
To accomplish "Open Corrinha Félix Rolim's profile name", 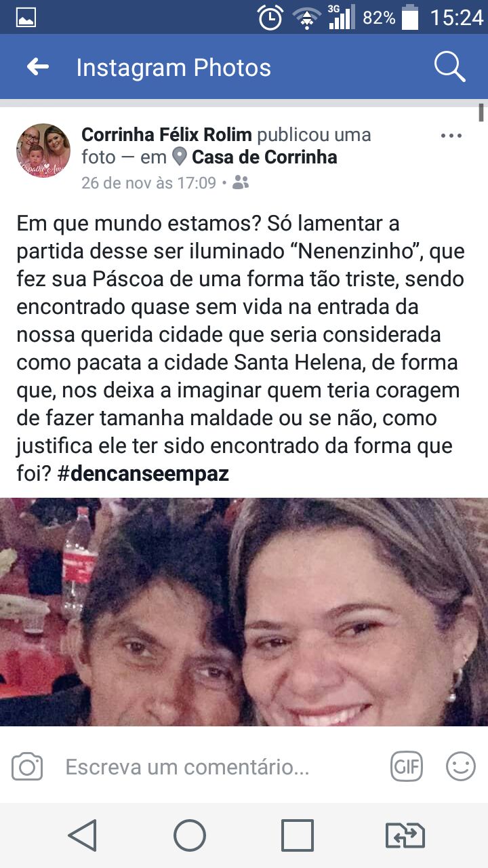I will pos(167,134).
